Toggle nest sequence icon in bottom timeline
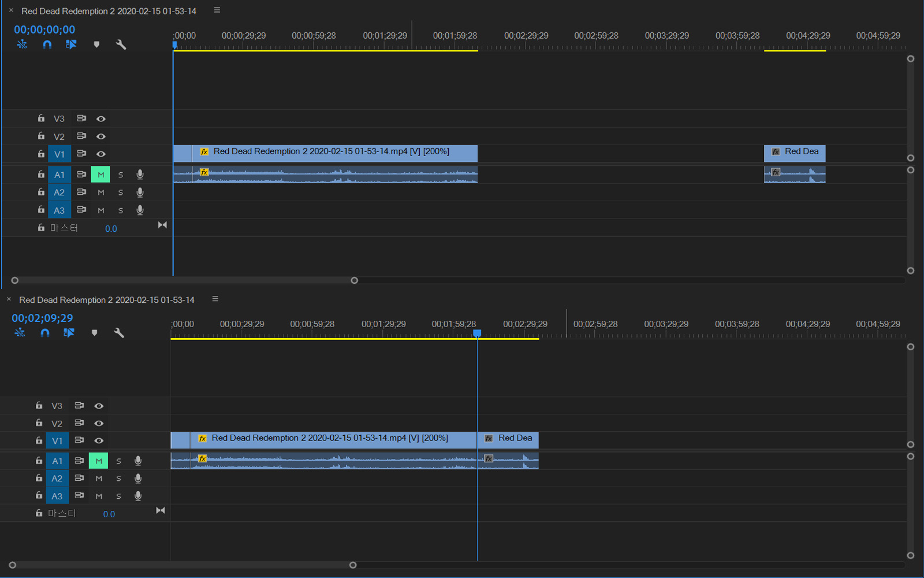 (20, 333)
